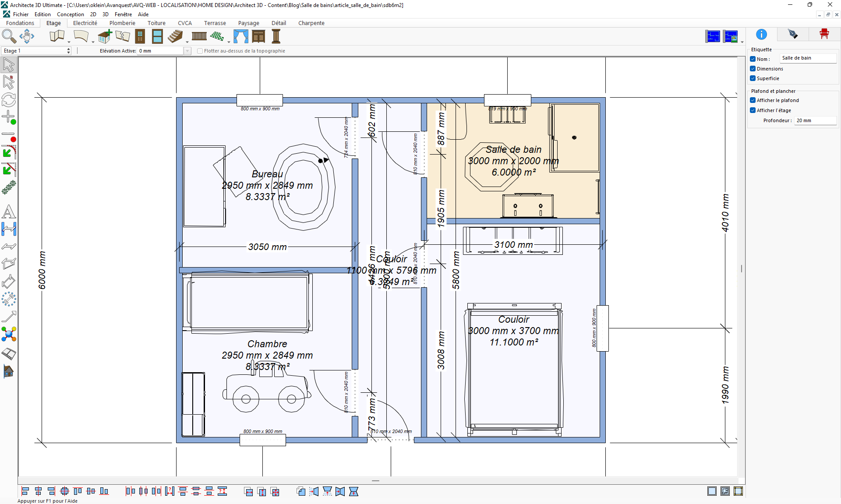The image size is (841, 504).
Task: Switch to the Fondations tab
Action: pos(20,23)
